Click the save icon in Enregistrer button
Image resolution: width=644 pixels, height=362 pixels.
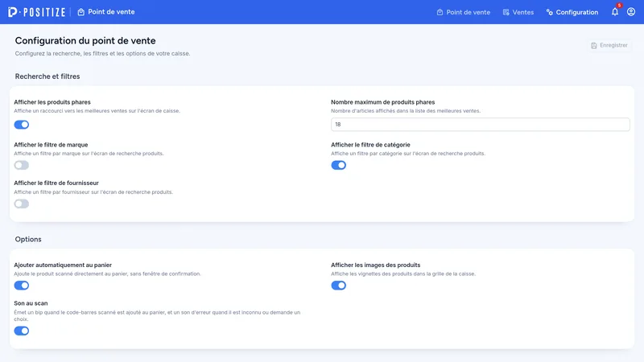(594, 46)
